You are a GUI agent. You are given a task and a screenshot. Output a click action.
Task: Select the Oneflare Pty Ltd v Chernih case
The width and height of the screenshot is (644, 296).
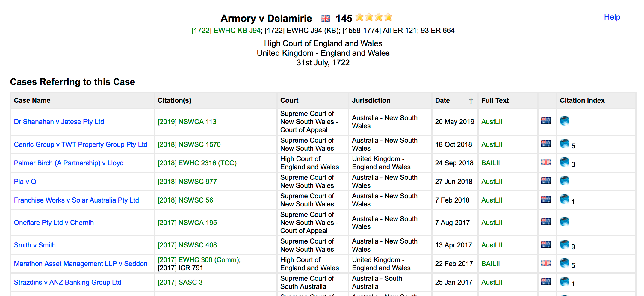click(x=54, y=223)
